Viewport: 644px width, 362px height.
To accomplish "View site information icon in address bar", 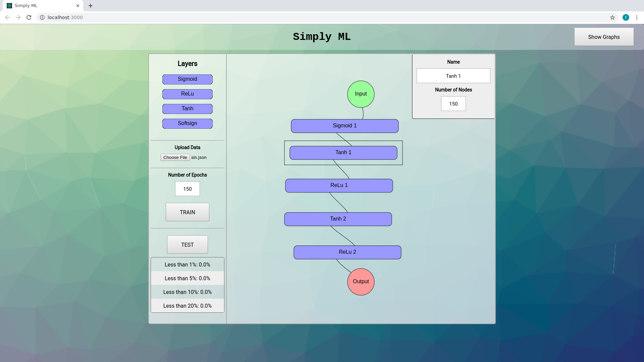I will tap(42, 17).
